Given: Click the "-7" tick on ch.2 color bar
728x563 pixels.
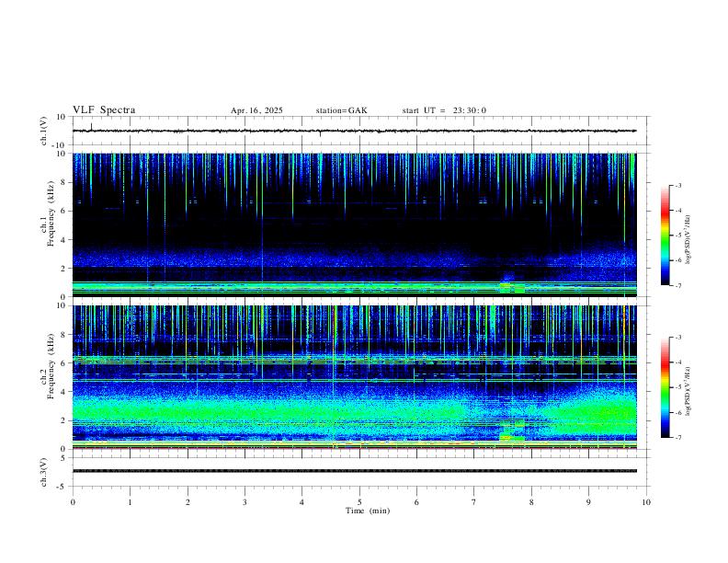Looking at the screenshot, I should pyautogui.click(x=678, y=438).
